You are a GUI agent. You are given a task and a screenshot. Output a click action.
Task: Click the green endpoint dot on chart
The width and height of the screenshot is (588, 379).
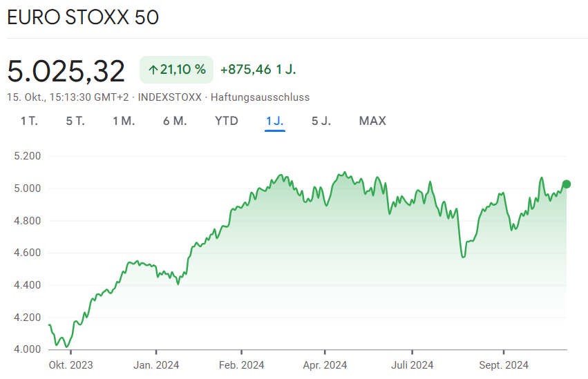pos(567,184)
